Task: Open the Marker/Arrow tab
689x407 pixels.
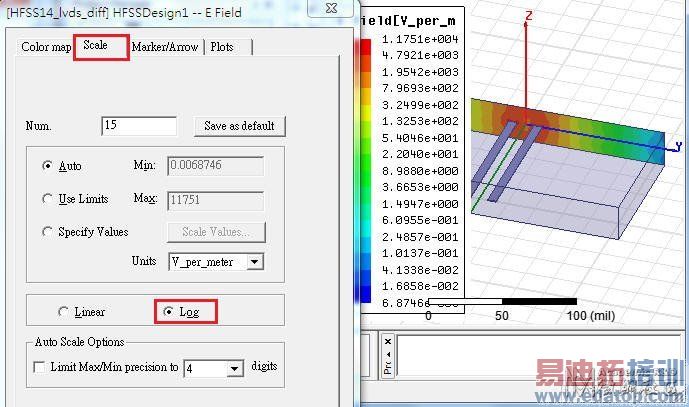Action: [165, 47]
